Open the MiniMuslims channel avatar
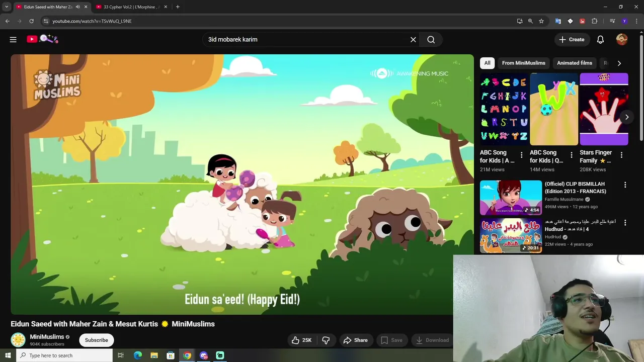This screenshot has width=644, height=362. pos(18,340)
